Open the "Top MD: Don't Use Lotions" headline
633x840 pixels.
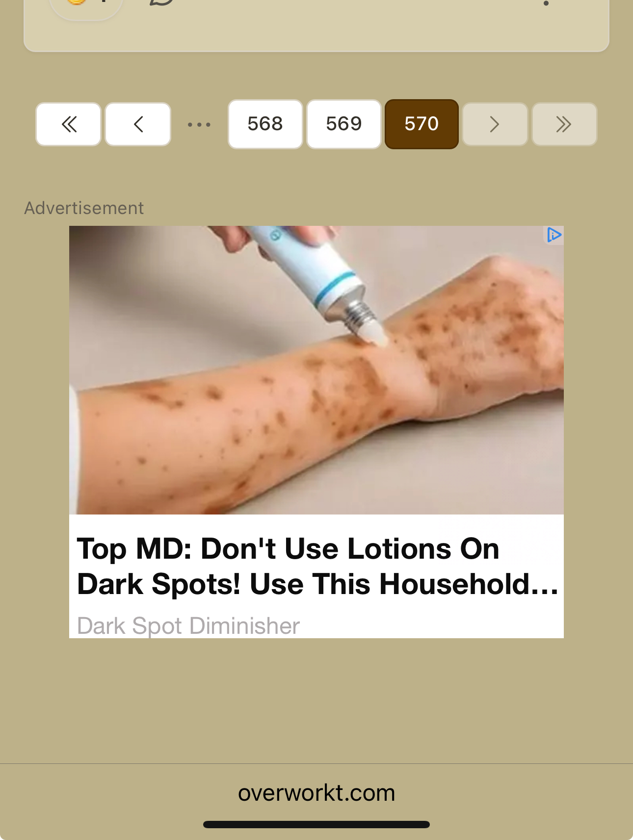(317, 566)
